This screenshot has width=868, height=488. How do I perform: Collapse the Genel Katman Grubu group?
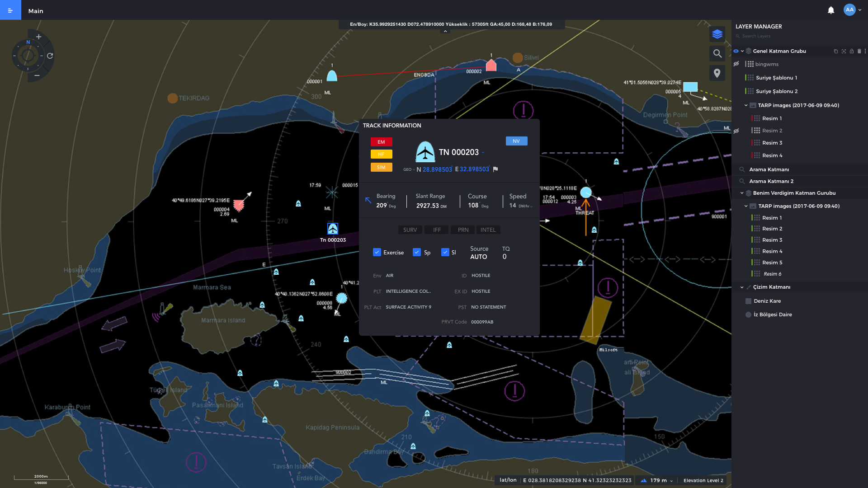pyautogui.click(x=742, y=51)
